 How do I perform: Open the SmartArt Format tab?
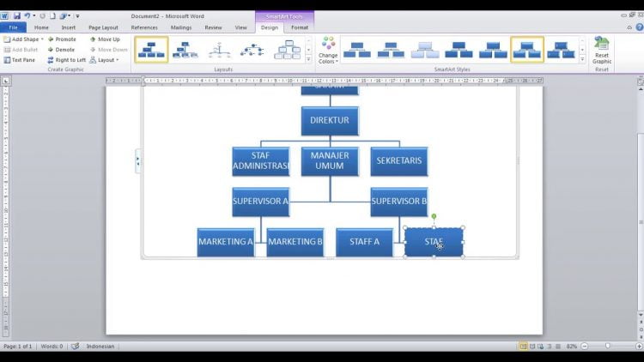click(300, 27)
